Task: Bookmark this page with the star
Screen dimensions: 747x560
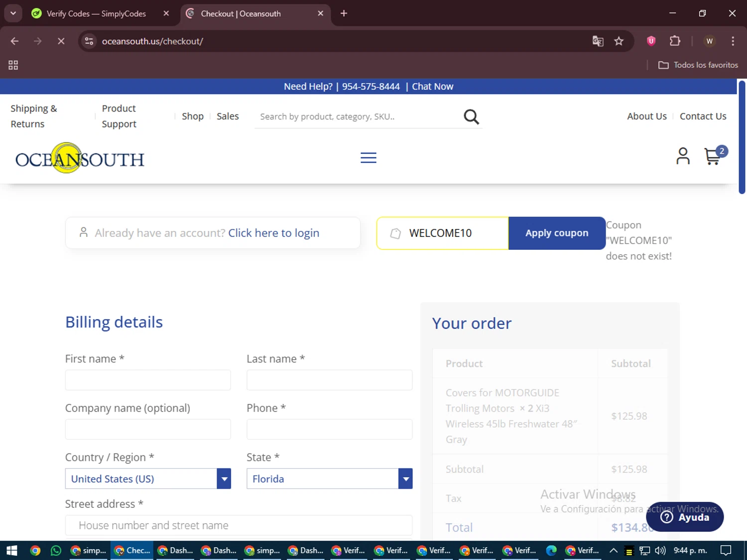Action: coord(619,41)
